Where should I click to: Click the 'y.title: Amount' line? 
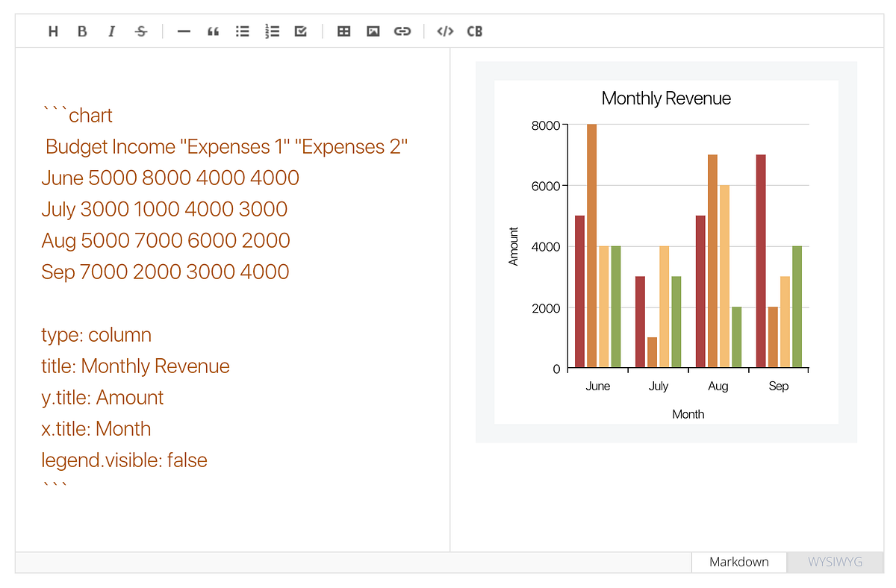click(x=102, y=398)
